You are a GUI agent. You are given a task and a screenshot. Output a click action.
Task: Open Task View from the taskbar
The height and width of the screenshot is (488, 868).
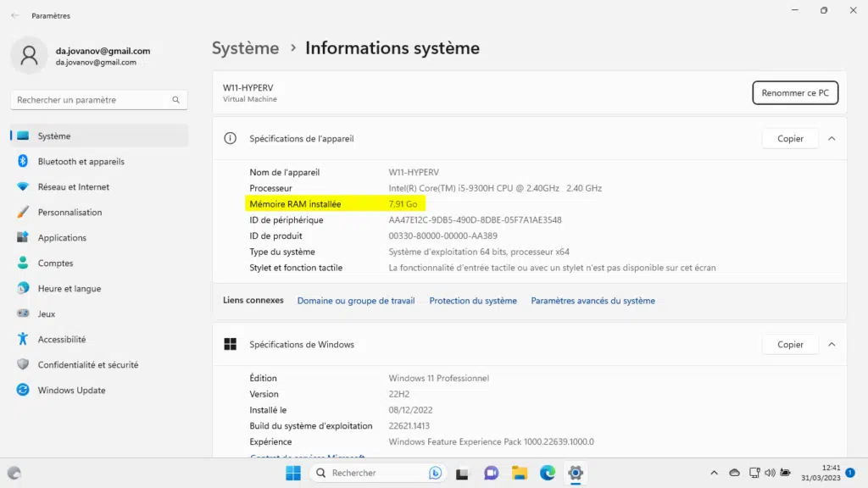[x=462, y=474]
